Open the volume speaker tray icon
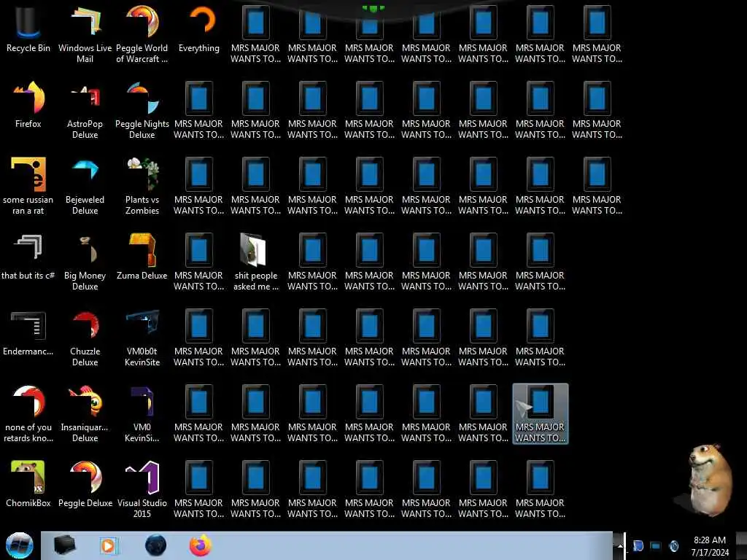This screenshot has width=747, height=560. [x=673, y=545]
